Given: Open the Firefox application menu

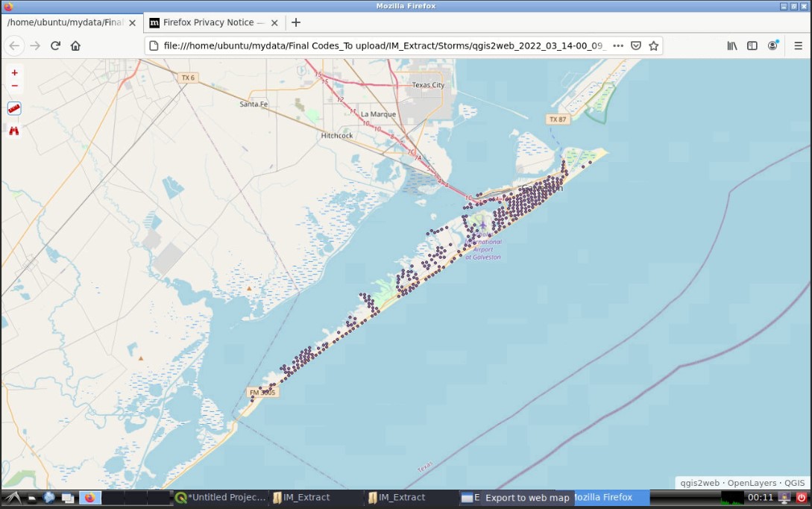Looking at the screenshot, I should [x=798, y=46].
